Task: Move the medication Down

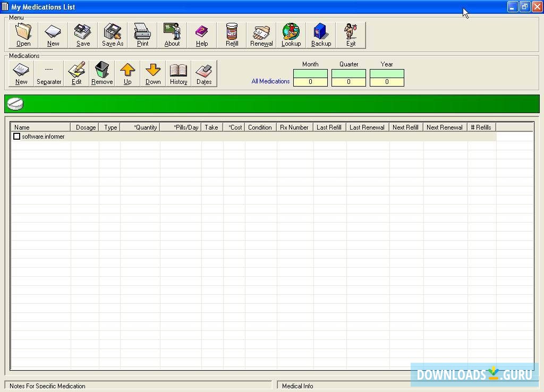Action: [153, 73]
